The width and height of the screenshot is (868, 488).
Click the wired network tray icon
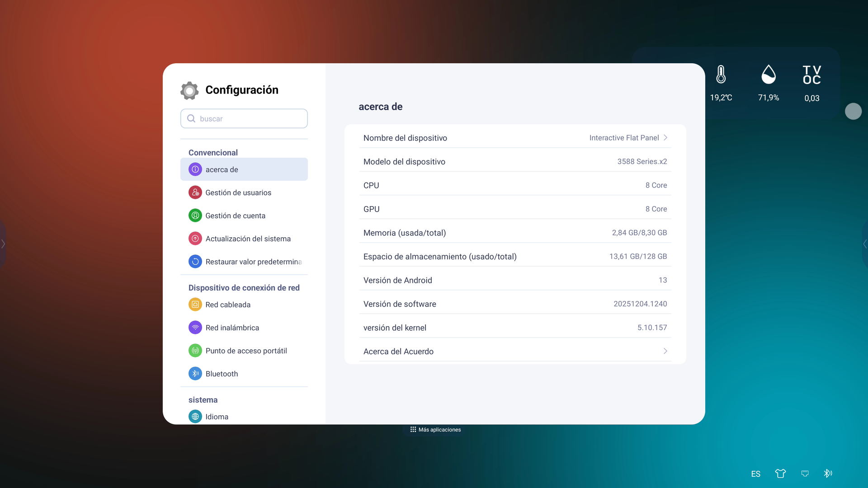click(x=805, y=474)
